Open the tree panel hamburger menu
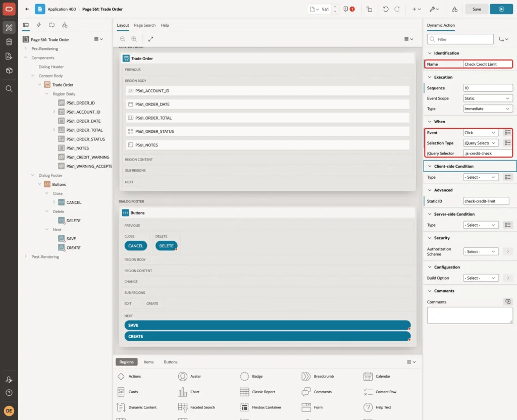517x420 pixels. point(98,39)
